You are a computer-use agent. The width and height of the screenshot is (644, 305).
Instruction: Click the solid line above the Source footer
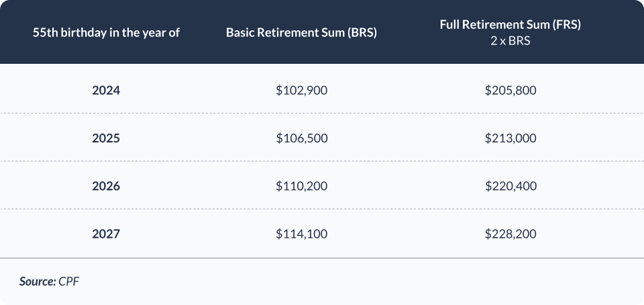point(322,258)
